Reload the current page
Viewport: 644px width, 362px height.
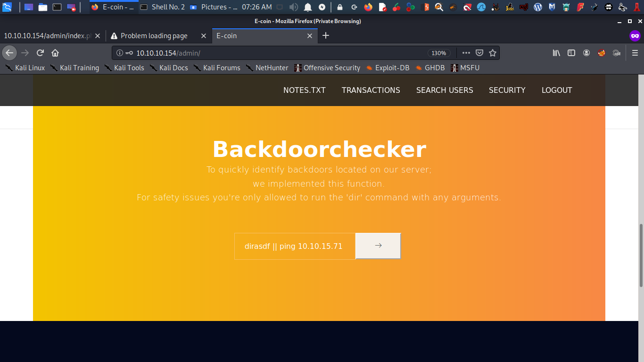(41, 53)
